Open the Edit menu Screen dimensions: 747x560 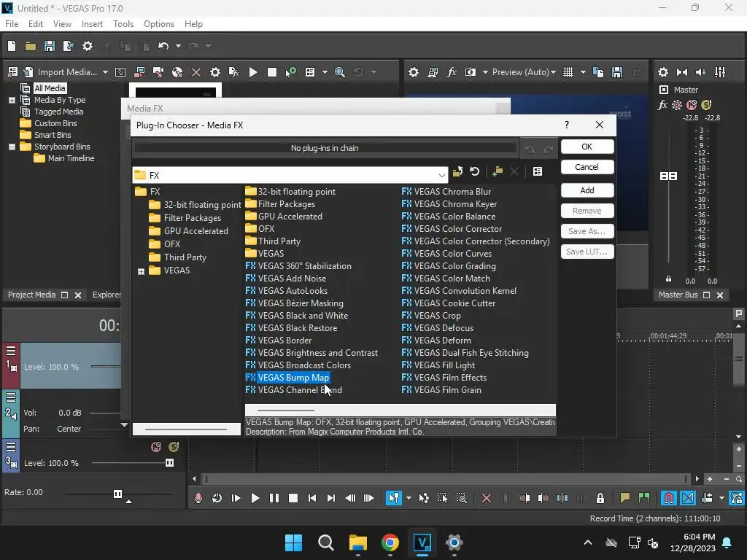pos(35,24)
